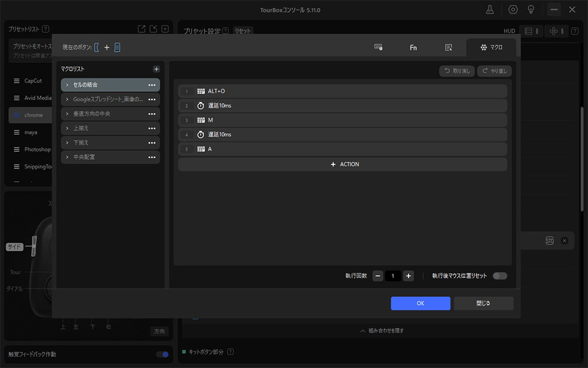Open the マクロ tab

[x=491, y=48]
